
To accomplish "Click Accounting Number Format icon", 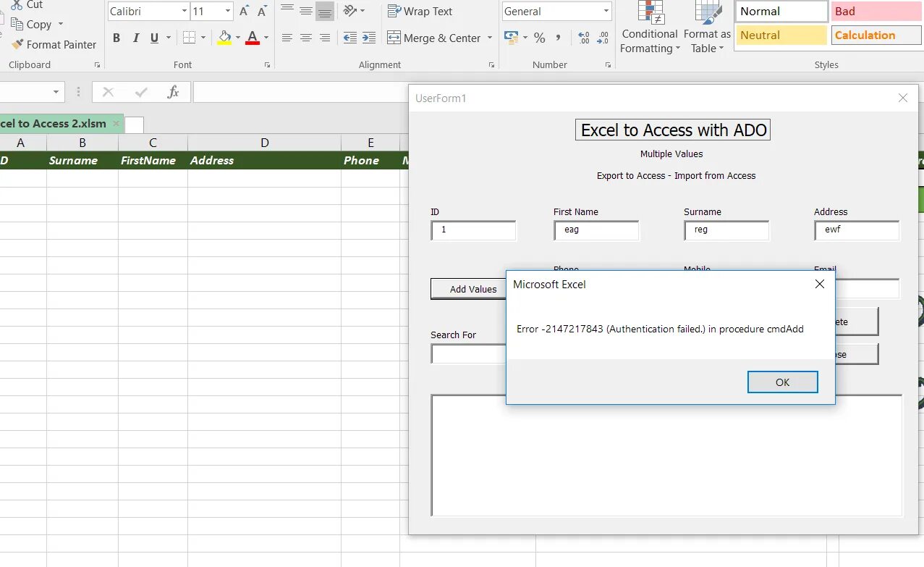I will click(x=511, y=37).
